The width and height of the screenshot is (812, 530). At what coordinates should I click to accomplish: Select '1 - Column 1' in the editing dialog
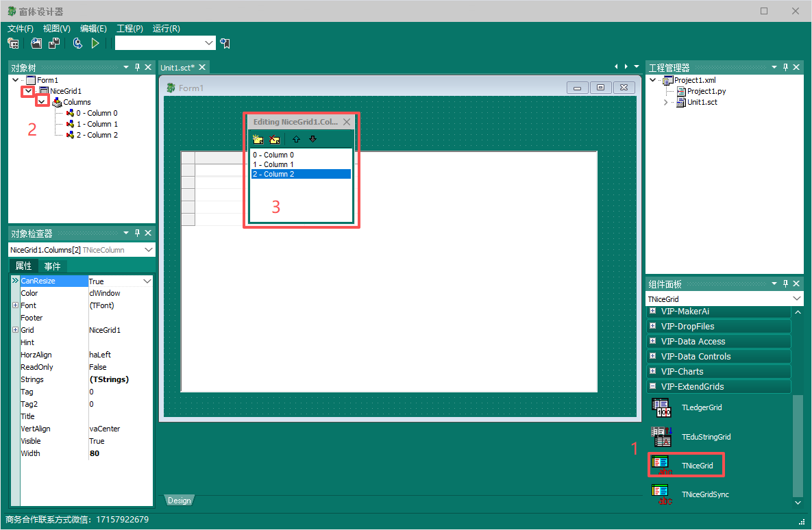(301, 164)
